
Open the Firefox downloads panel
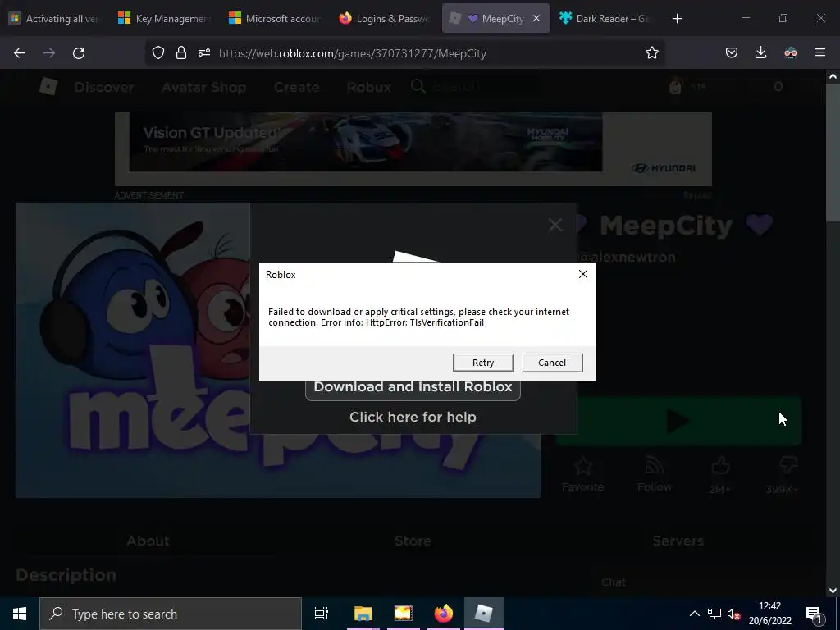[760, 53]
